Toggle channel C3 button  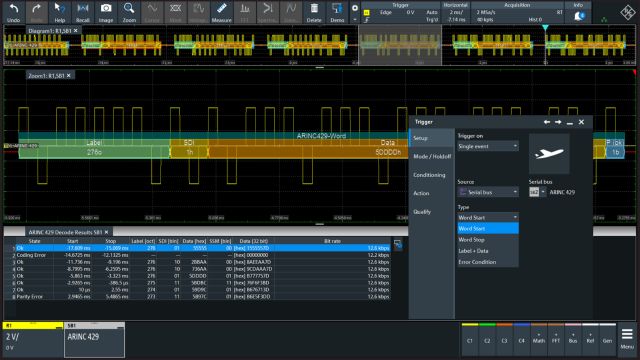(x=504, y=339)
